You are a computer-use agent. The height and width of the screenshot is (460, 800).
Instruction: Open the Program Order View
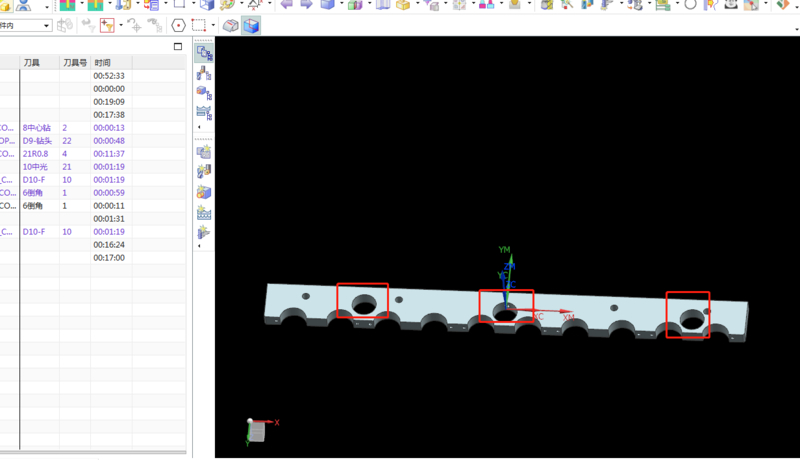(204, 53)
